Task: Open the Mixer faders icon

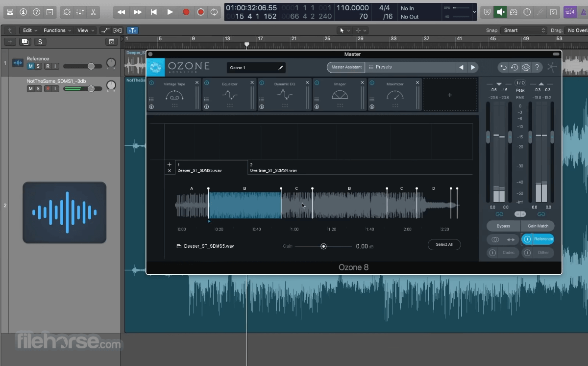Action: [80, 12]
